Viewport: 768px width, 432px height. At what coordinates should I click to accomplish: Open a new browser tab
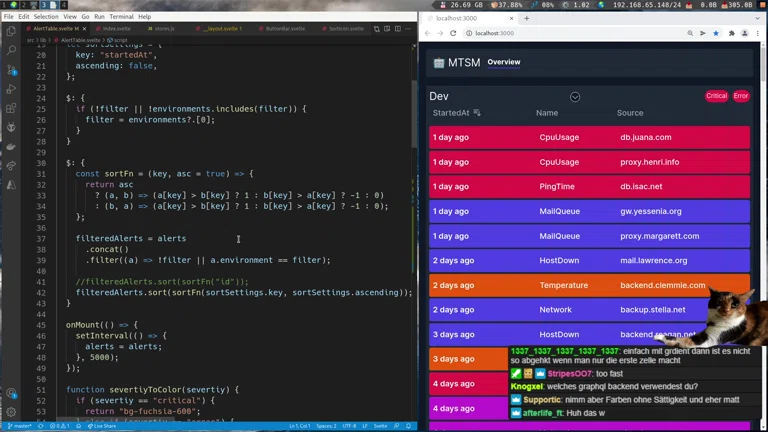pyautogui.click(x=527, y=18)
